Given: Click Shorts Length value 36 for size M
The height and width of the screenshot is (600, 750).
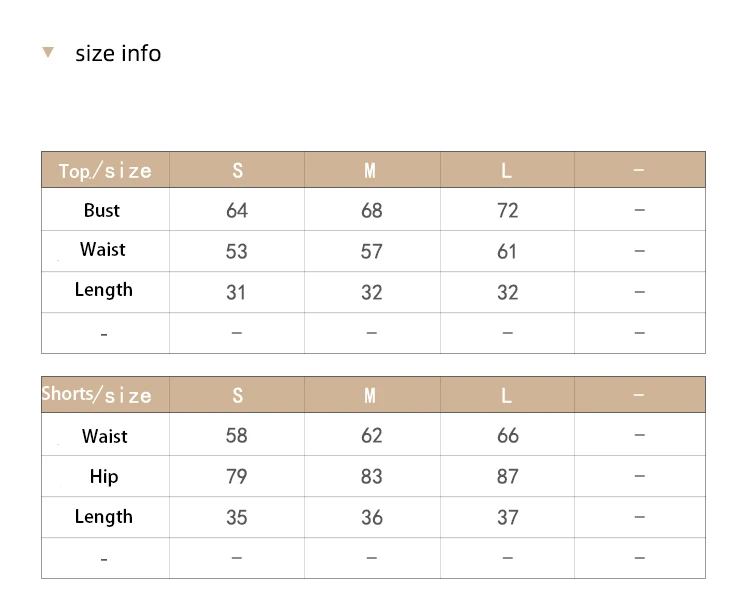Looking at the screenshot, I should (x=372, y=517).
